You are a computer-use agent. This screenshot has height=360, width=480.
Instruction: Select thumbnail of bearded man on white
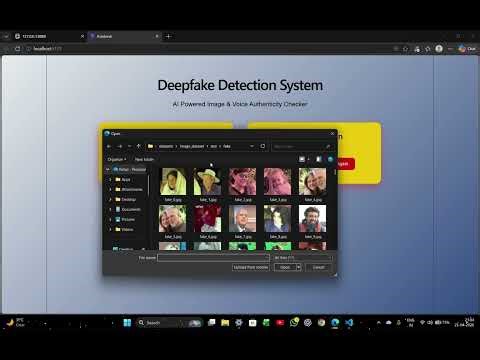[312, 218]
